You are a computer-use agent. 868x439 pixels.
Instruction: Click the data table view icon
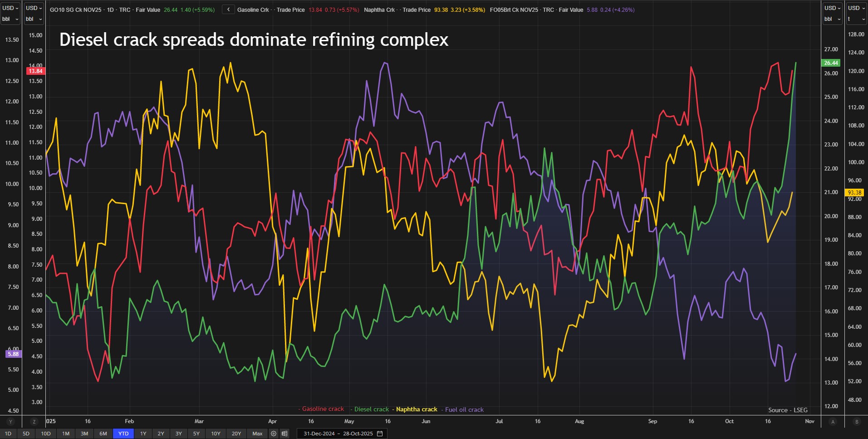[284, 434]
